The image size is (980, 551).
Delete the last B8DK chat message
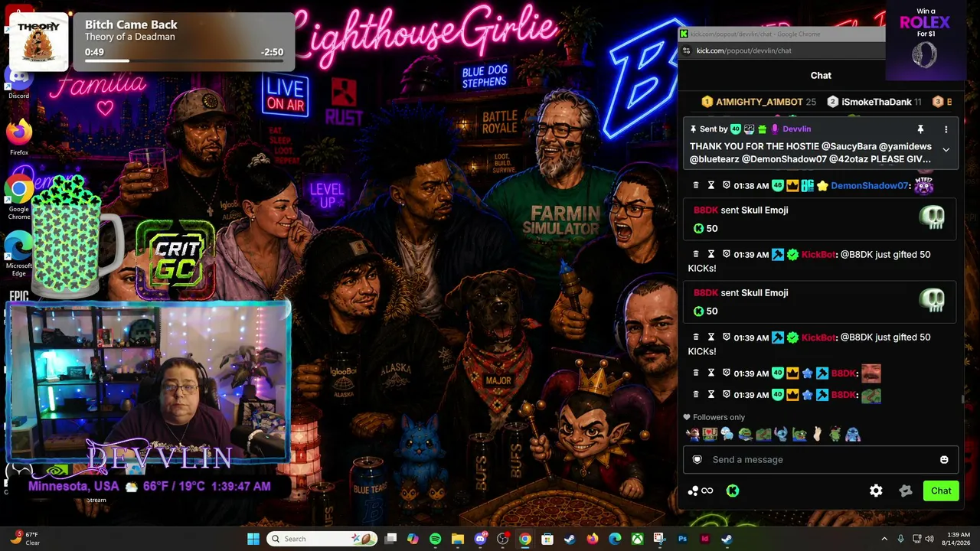click(x=696, y=395)
